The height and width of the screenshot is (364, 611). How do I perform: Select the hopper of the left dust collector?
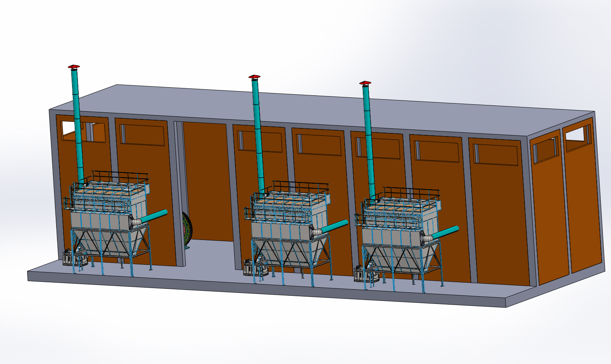tap(110, 242)
